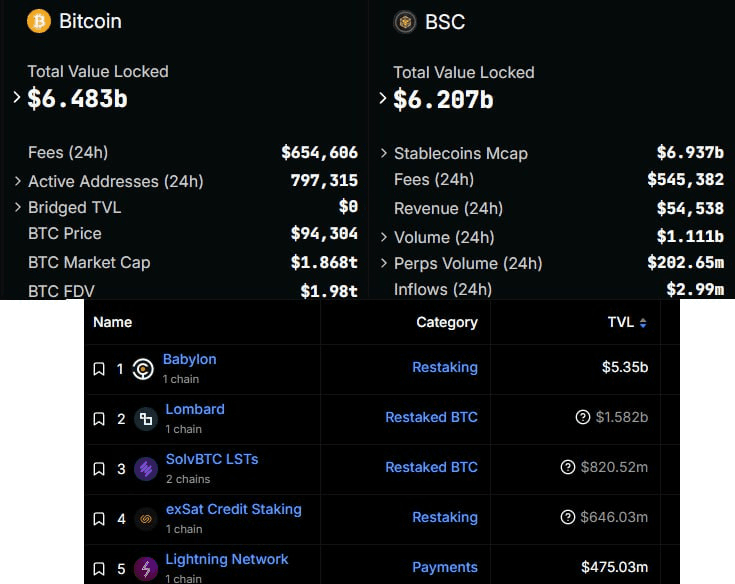Click the BSC chain title text
Image resolution: width=735 pixels, height=584 pixels.
[x=445, y=22]
